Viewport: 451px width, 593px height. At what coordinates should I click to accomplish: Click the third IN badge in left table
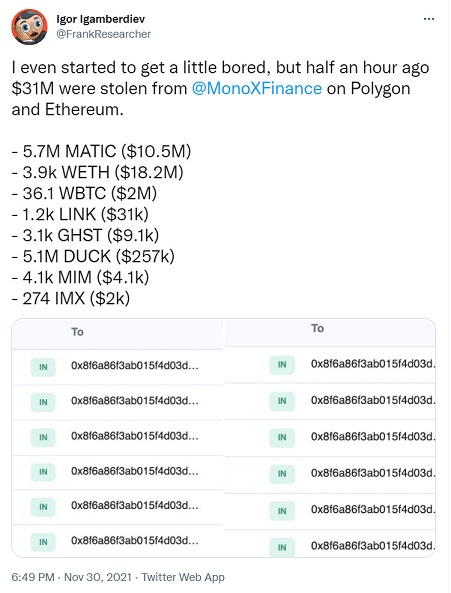43,438
